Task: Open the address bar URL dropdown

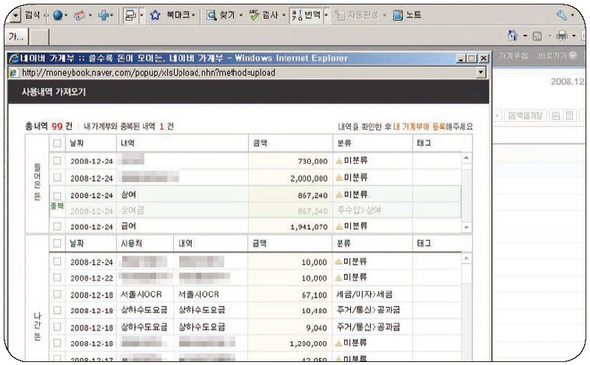Action: click(x=481, y=72)
